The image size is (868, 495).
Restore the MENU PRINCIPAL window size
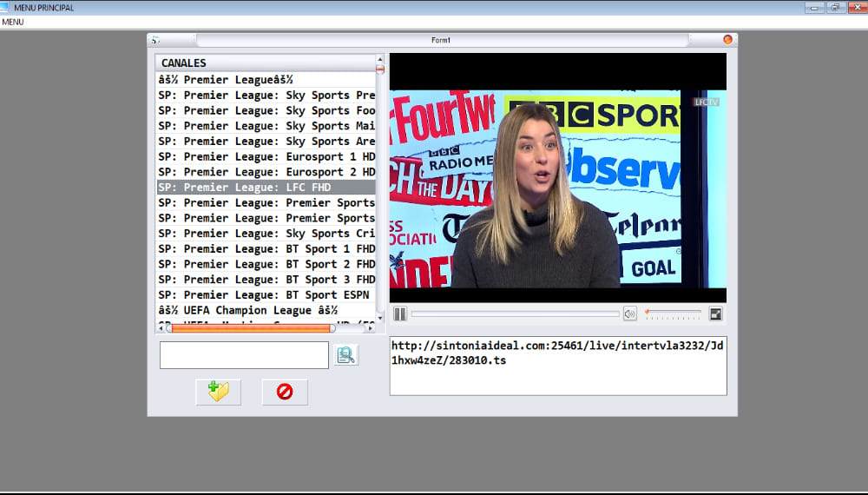[x=835, y=7]
